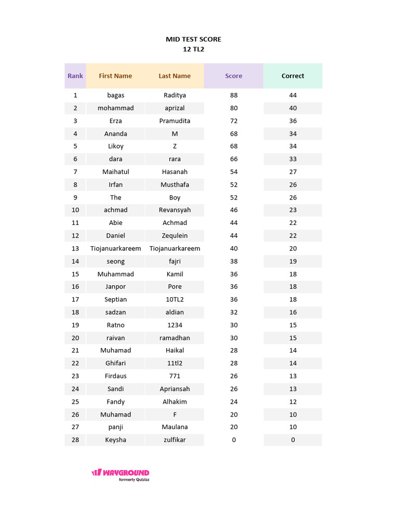Screen dimensions: 399x532
Task: Click the Rank column header
Action: pyautogui.click(x=75, y=76)
